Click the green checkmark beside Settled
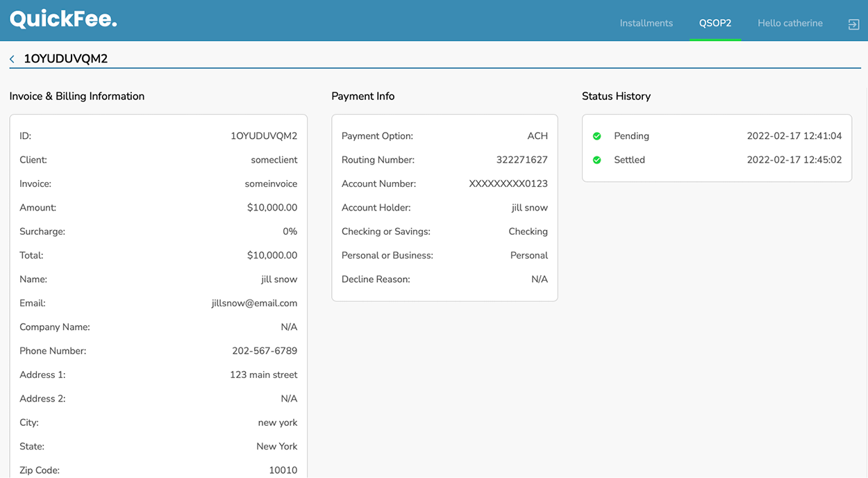The image size is (868, 478). [x=596, y=159]
